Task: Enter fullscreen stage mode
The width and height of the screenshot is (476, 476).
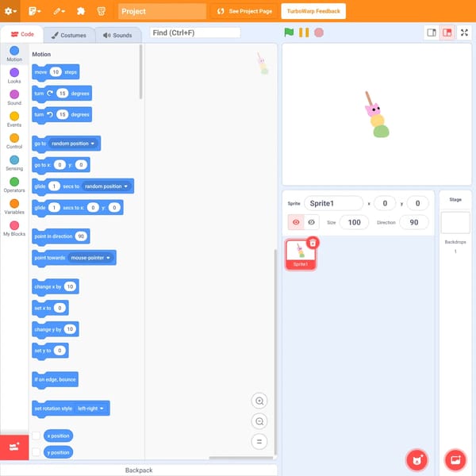Action: click(464, 33)
